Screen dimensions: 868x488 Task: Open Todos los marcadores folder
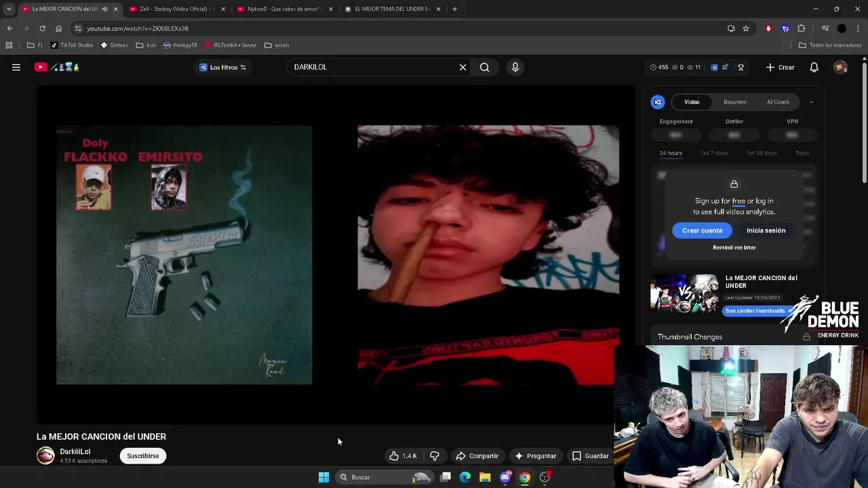click(x=830, y=45)
